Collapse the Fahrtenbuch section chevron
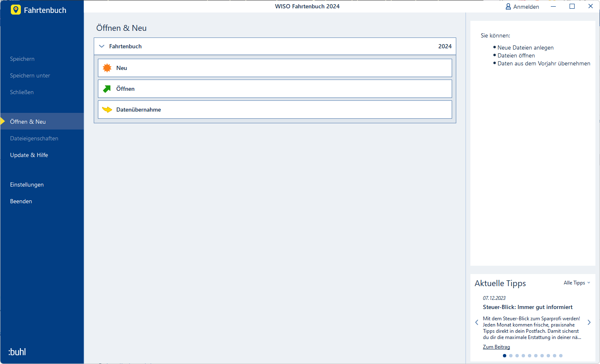 pyautogui.click(x=102, y=46)
